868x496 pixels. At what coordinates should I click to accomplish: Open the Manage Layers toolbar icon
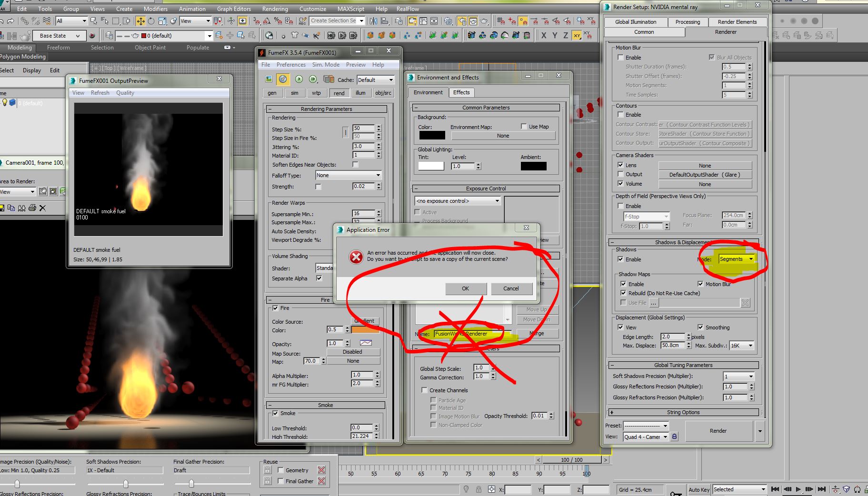pos(399,21)
